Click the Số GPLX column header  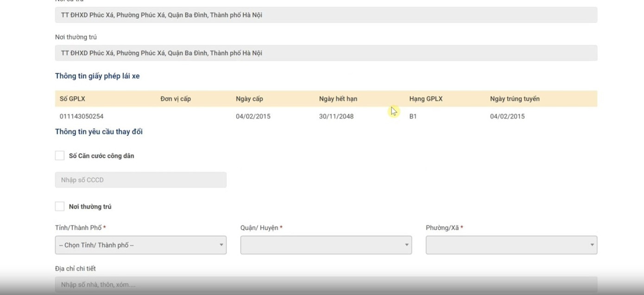(x=72, y=99)
